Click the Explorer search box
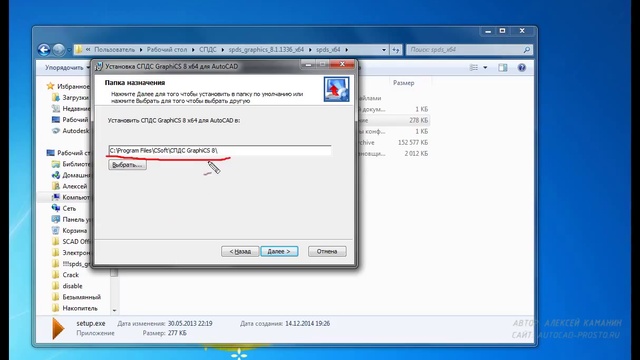The height and width of the screenshot is (360, 640). (469, 50)
